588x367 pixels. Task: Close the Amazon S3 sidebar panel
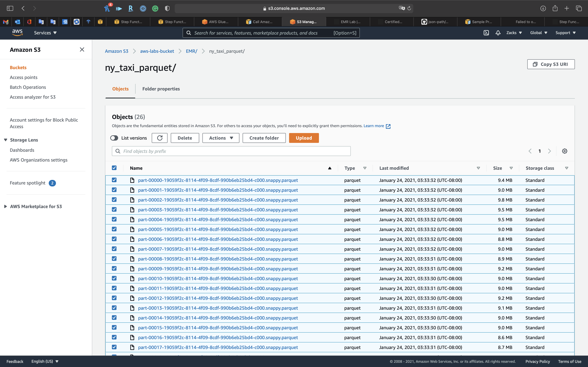[82, 49]
